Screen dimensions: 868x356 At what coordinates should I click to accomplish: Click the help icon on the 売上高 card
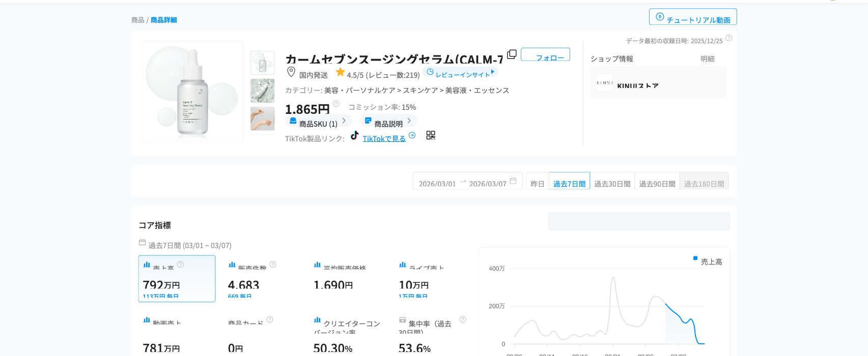click(180, 264)
